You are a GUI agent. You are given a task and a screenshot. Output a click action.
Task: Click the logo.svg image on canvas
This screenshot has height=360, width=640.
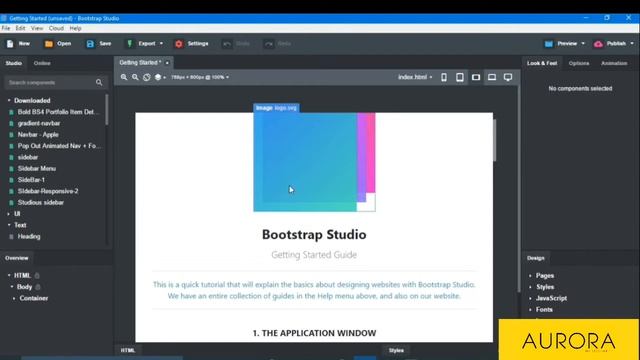pos(314,162)
